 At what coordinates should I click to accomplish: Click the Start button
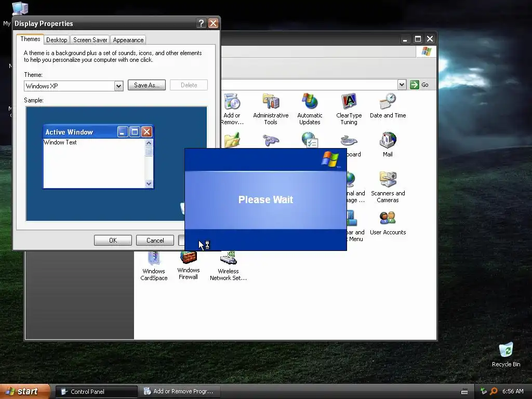(25, 392)
